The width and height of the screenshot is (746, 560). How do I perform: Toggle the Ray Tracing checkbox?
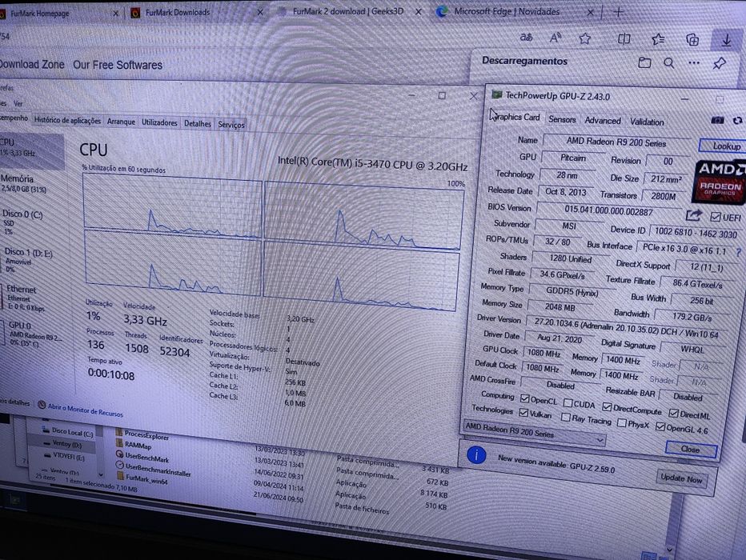pos(565,417)
